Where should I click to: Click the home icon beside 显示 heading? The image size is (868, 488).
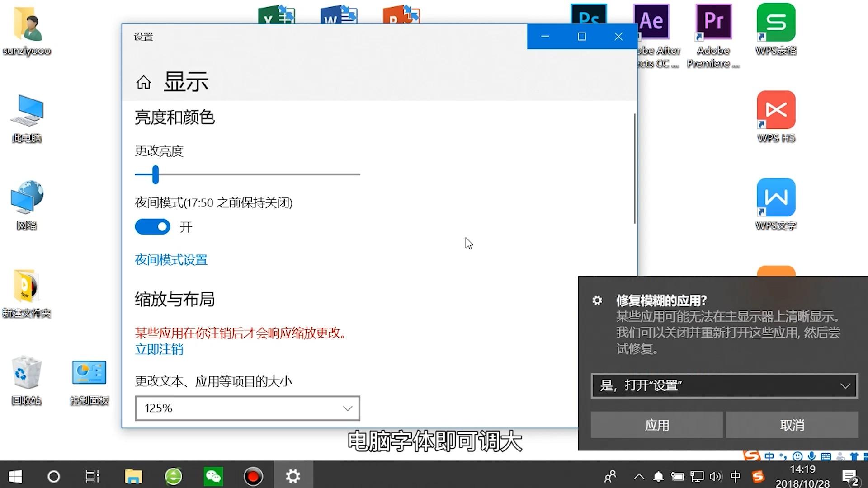click(143, 82)
